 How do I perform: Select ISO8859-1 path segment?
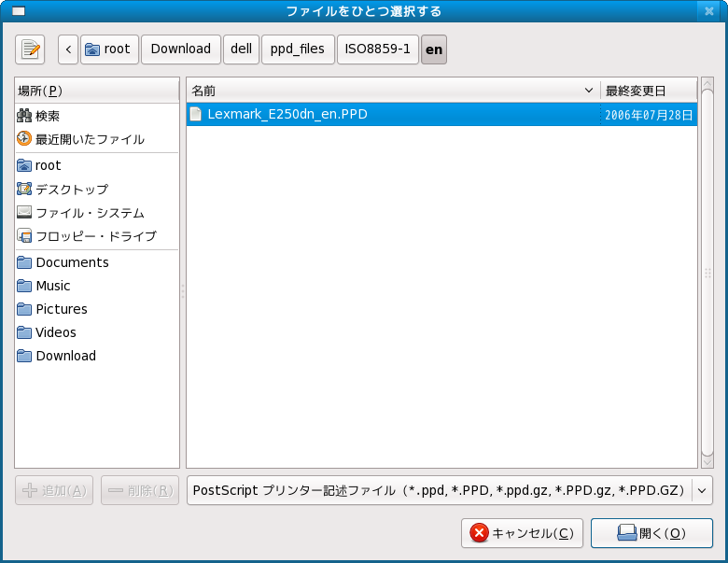click(377, 49)
